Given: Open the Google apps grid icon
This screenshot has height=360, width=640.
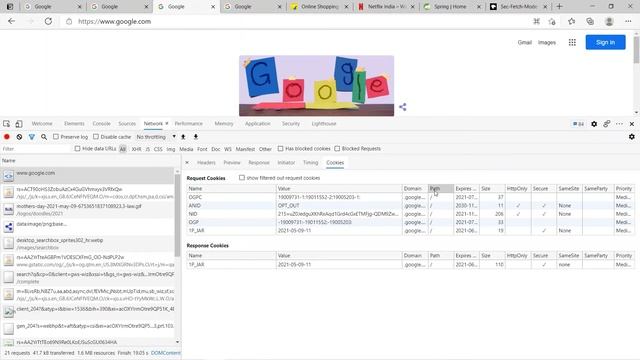Looking at the screenshot, I should point(572,42).
